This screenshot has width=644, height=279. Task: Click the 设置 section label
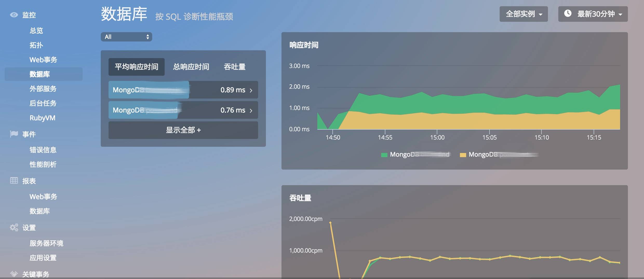pyautogui.click(x=29, y=228)
